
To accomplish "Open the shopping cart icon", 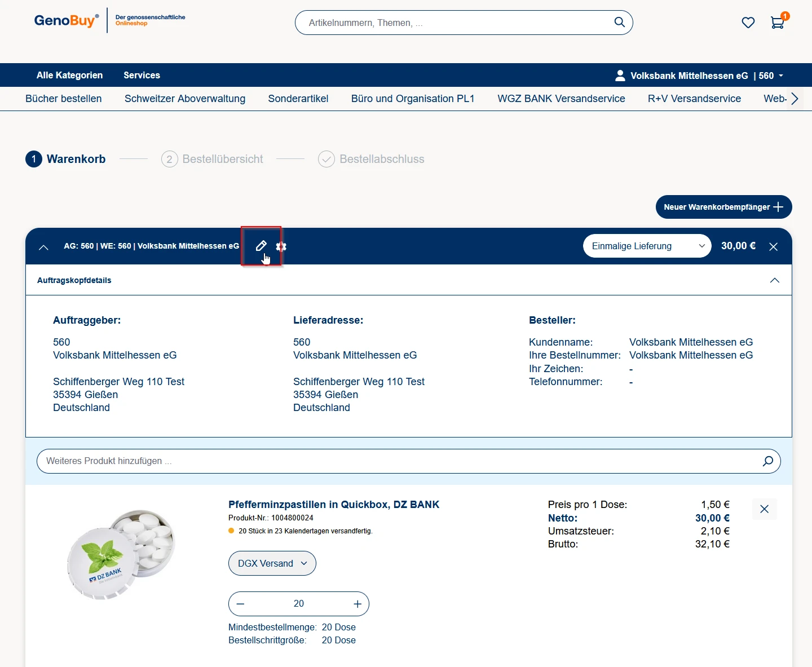I will tap(777, 23).
